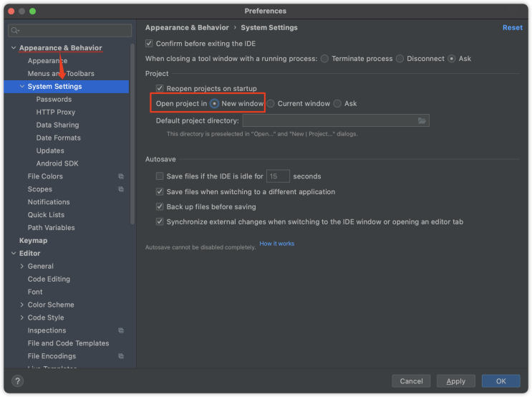The width and height of the screenshot is (532, 397).
Task: Enable Save files if IDE is idle checkbox
Action: [160, 176]
